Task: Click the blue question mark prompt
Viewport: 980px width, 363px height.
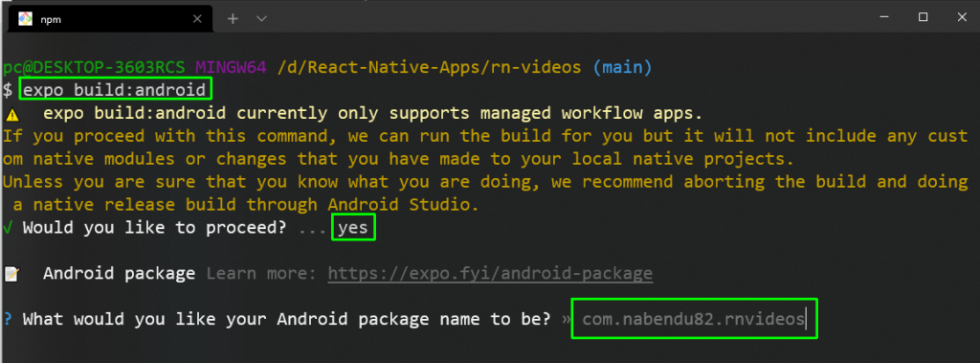Action: click(8, 319)
